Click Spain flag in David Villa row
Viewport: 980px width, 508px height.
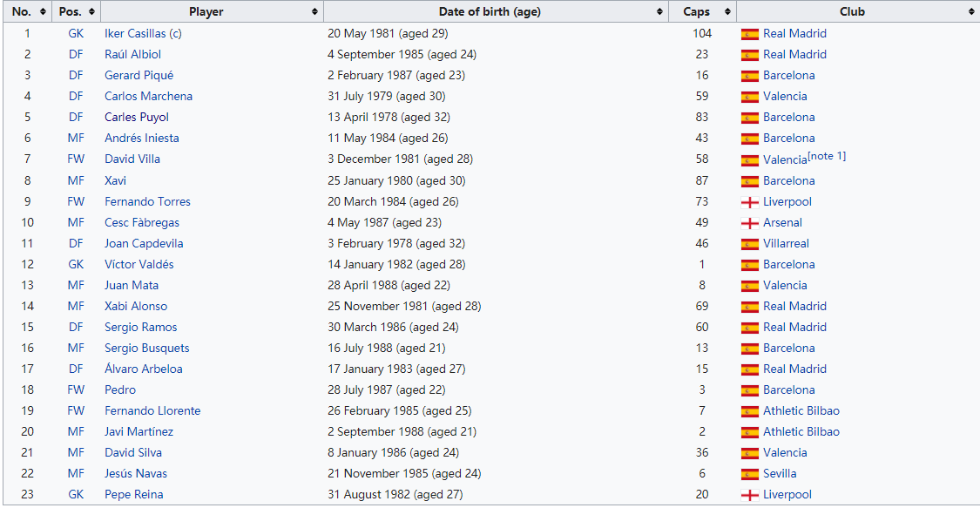coord(749,160)
